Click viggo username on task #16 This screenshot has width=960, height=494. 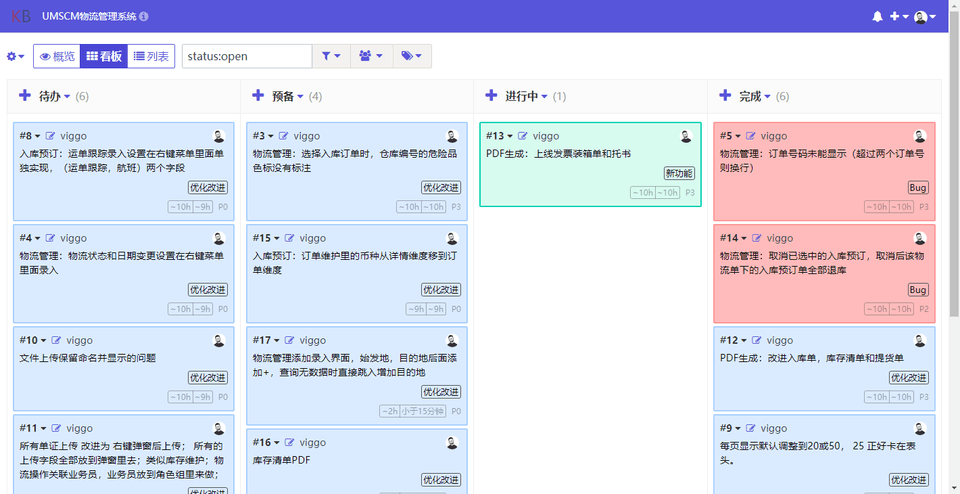(x=313, y=443)
